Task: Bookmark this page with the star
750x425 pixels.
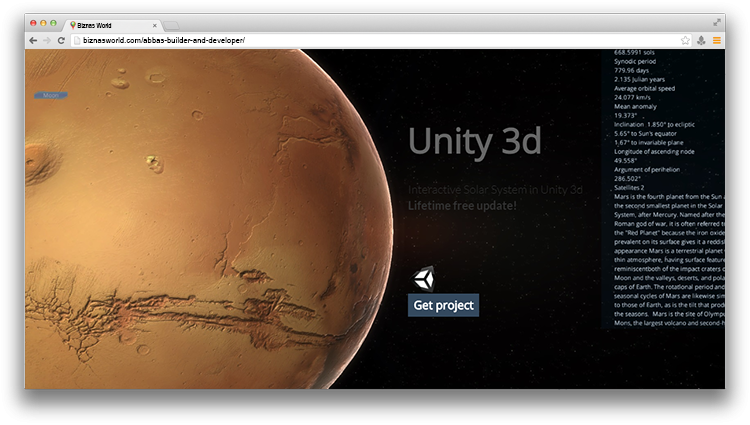Action: (x=685, y=41)
